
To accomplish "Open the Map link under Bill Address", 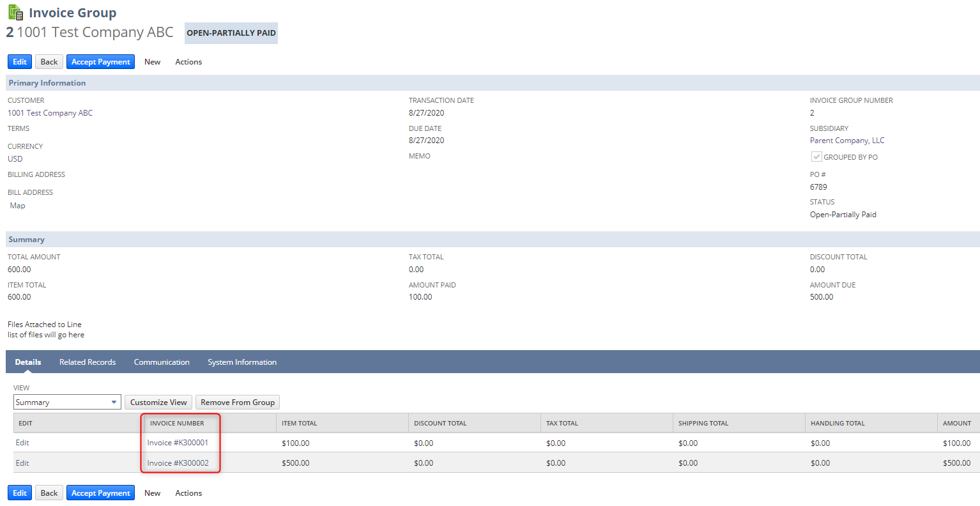I will pos(18,206).
